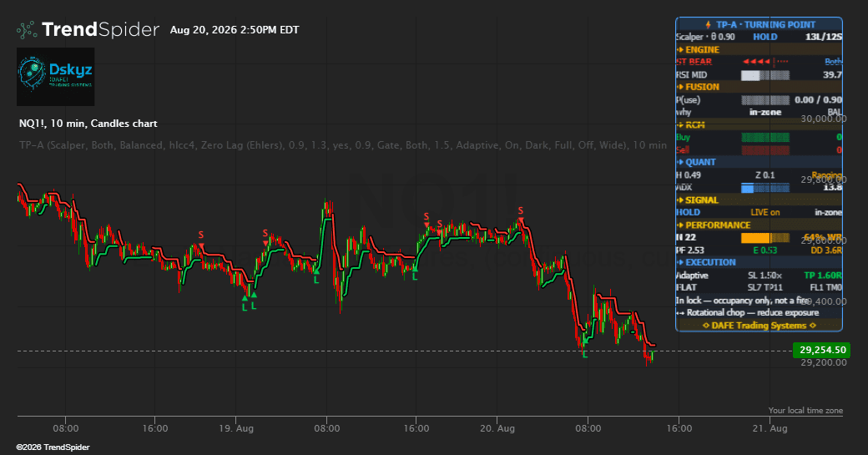Click the DD 3.6R drawdown value
868x455 pixels.
(x=826, y=250)
